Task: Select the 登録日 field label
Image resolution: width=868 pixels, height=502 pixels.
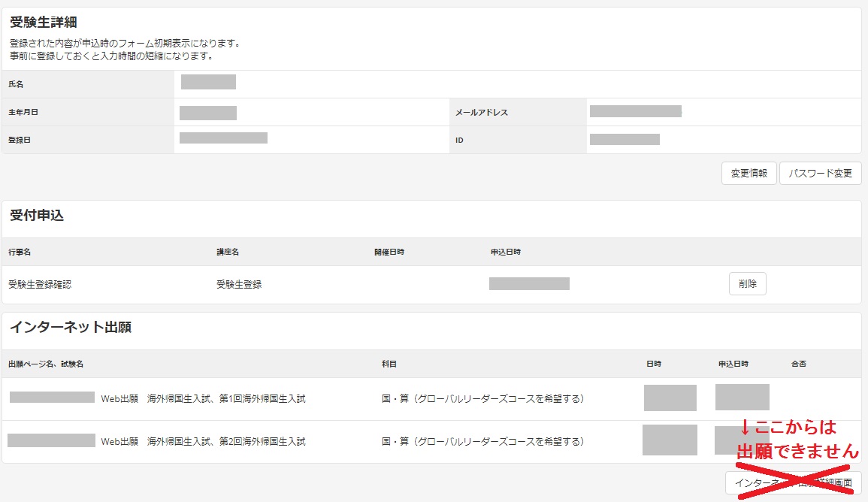Action: tap(20, 140)
